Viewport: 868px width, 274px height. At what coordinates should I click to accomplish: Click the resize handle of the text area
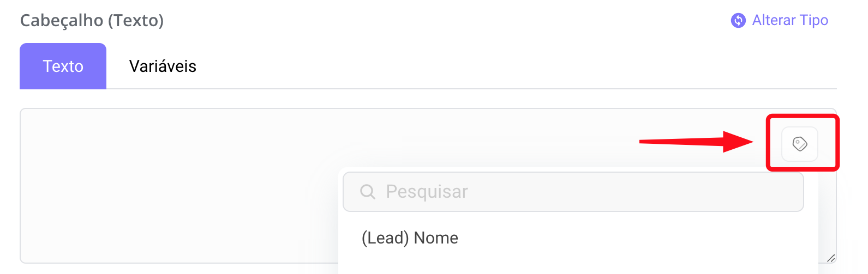[830, 258]
